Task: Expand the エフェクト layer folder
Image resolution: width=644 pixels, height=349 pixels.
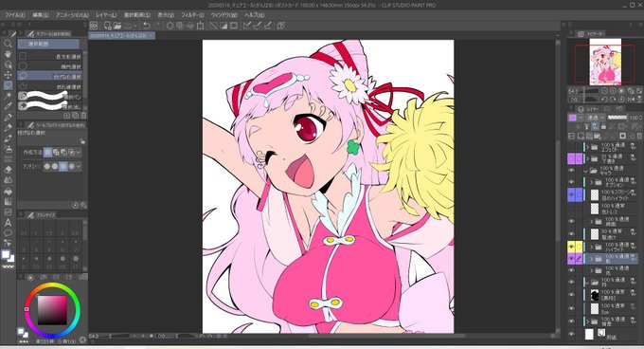Action: pos(587,147)
